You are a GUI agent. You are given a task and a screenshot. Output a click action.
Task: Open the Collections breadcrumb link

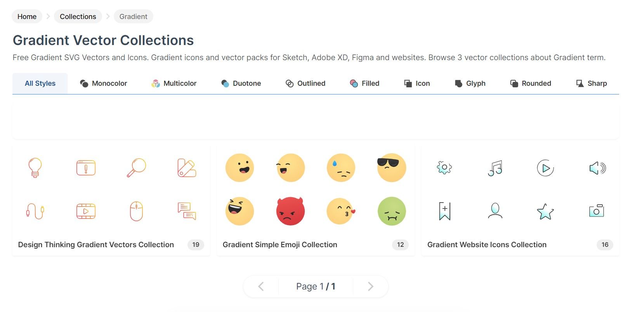tap(78, 16)
